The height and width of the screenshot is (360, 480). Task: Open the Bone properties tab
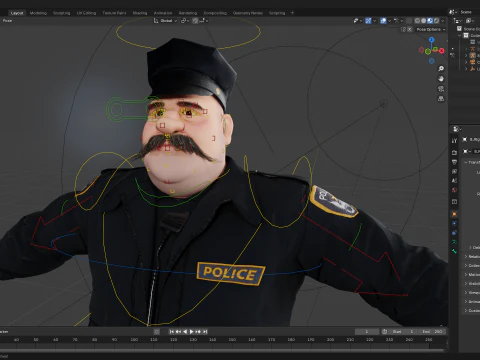(454, 251)
